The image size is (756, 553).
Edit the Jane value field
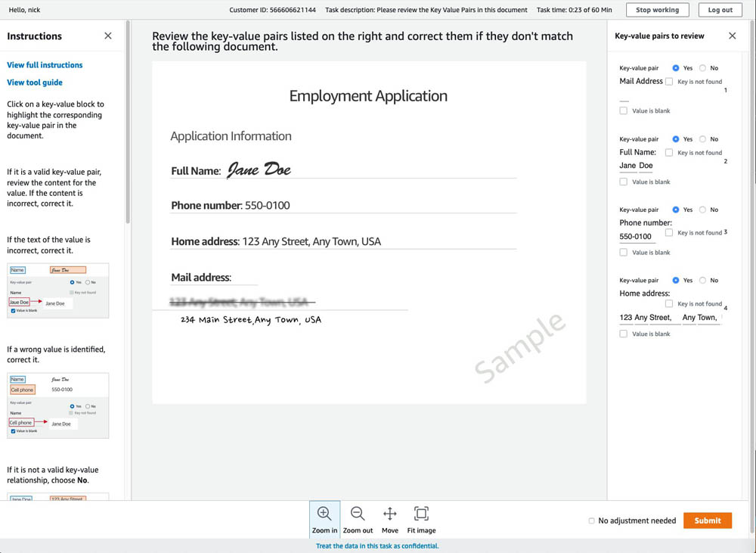(x=627, y=166)
